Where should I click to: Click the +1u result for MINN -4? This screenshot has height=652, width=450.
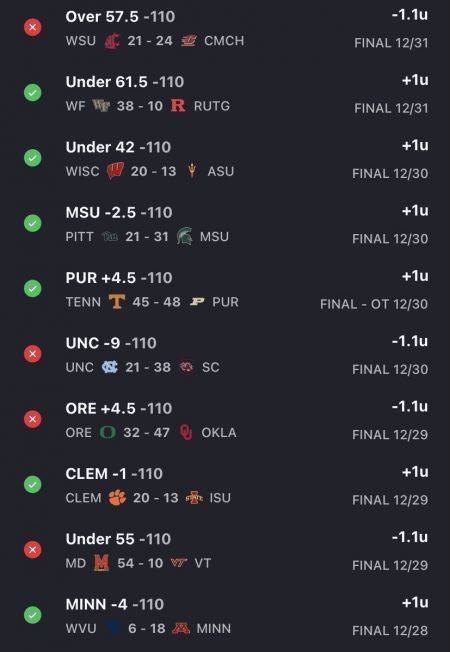coord(415,602)
